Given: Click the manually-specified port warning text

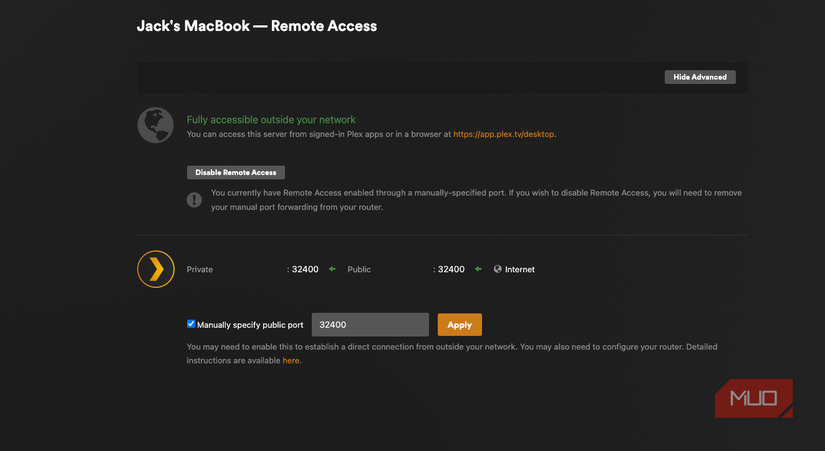Looking at the screenshot, I should pyautogui.click(x=476, y=200).
